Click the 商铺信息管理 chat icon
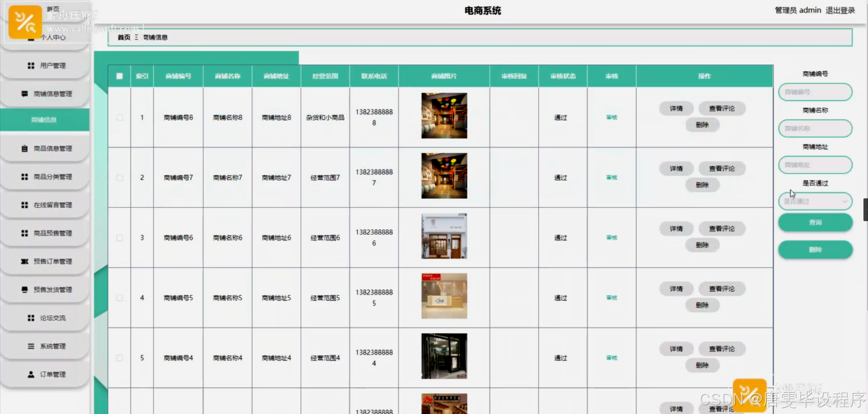Image resolution: width=868 pixels, height=414 pixels. 25,94
